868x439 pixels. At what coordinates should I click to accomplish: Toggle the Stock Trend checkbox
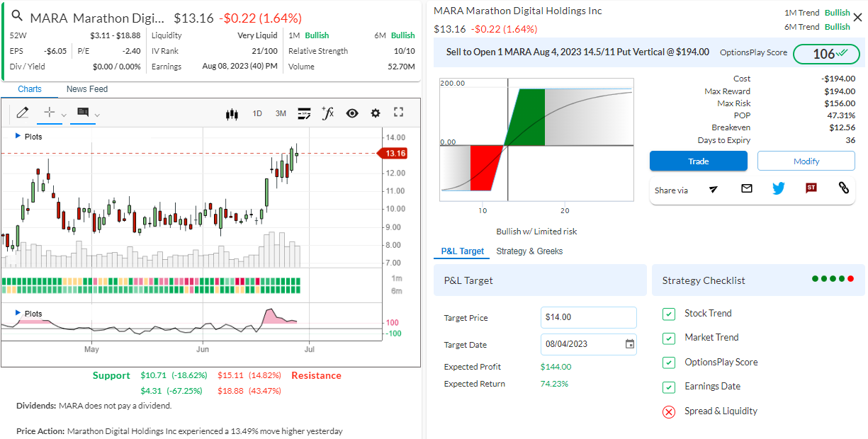[669, 314]
